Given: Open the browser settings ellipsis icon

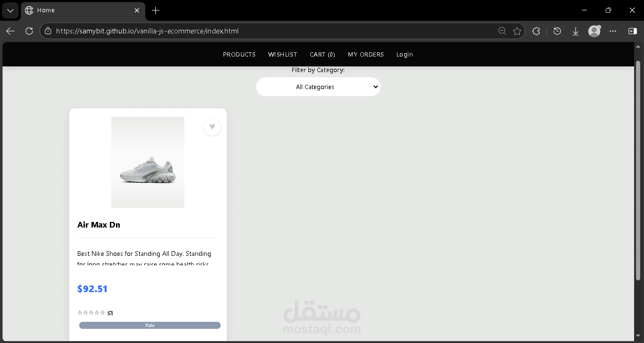Looking at the screenshot, I should point(612,31).
